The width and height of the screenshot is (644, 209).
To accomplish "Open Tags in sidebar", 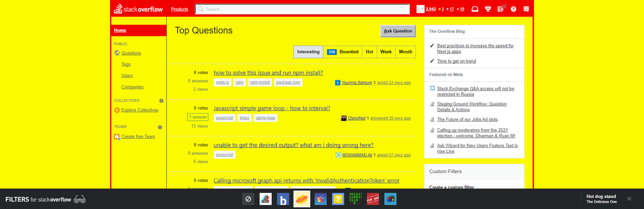I will [x=126, y=64].
